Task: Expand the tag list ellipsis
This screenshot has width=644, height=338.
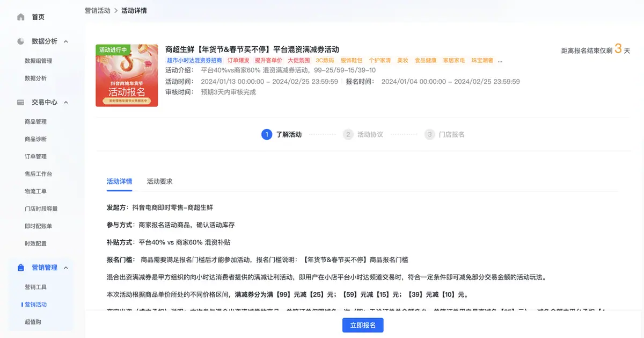Action: [x=501, y=61]
